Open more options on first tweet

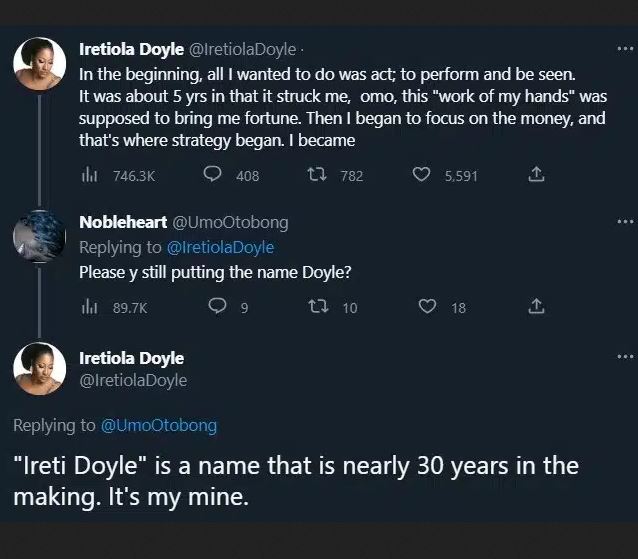coord(625,47)
